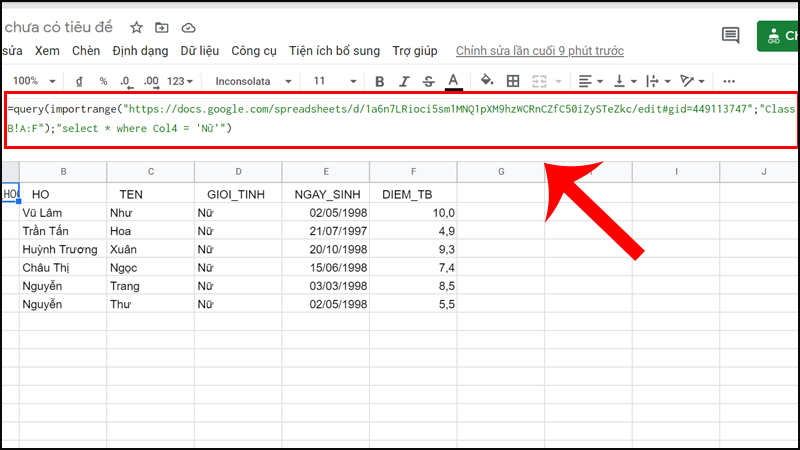Click the move to folder icon
800x450 pixels.
(163, 27)
